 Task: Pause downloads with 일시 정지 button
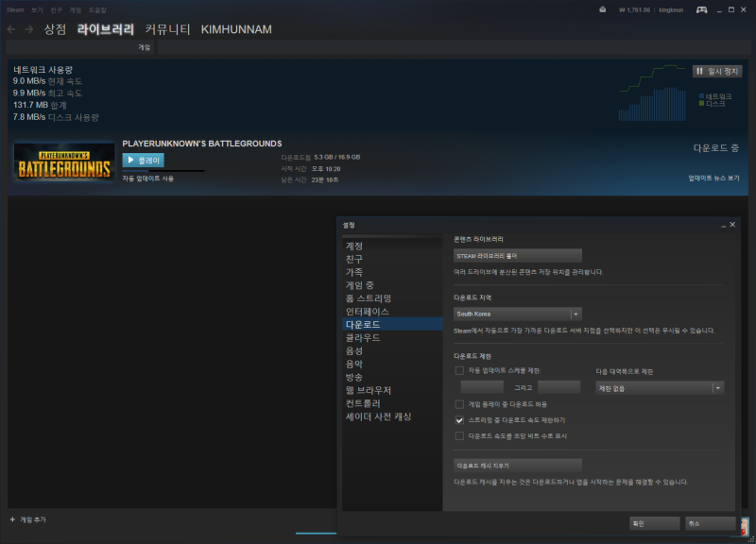click(x=717, y=72)
